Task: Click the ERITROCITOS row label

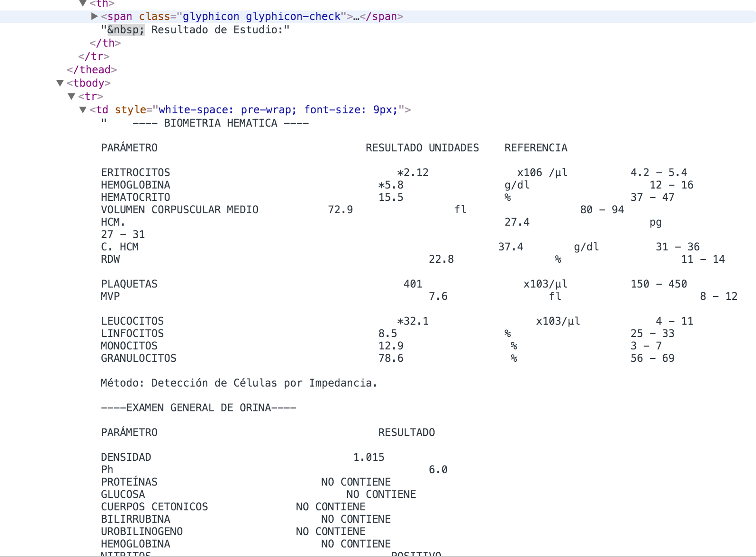Action: coord(135,172)
